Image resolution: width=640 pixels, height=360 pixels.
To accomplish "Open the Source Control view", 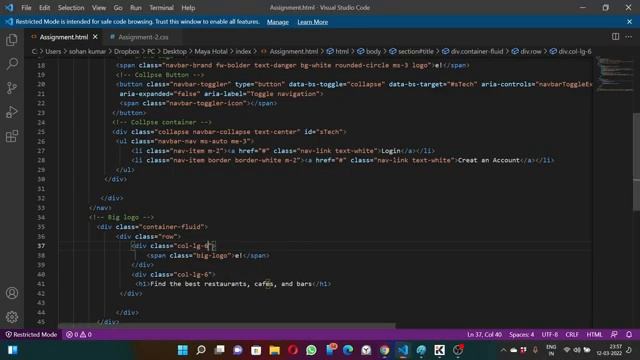I will pos(12,88).
